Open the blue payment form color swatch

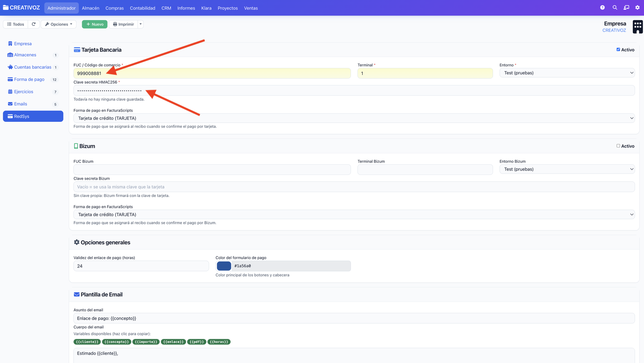(224, 266)
